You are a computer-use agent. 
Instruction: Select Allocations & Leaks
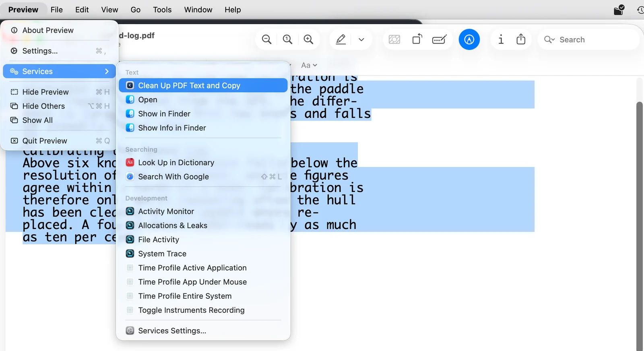[x=203, y=225]
